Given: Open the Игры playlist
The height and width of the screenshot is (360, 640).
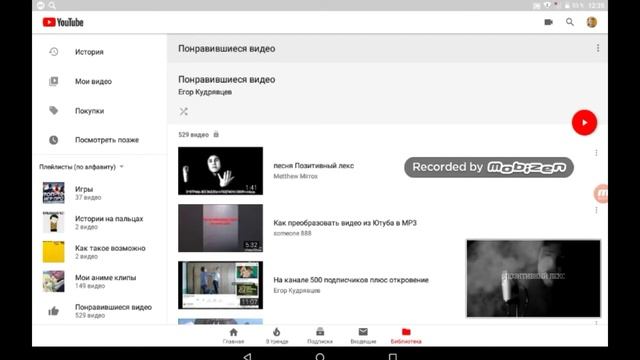Looking at the screenshot, I should coord(100,193).
